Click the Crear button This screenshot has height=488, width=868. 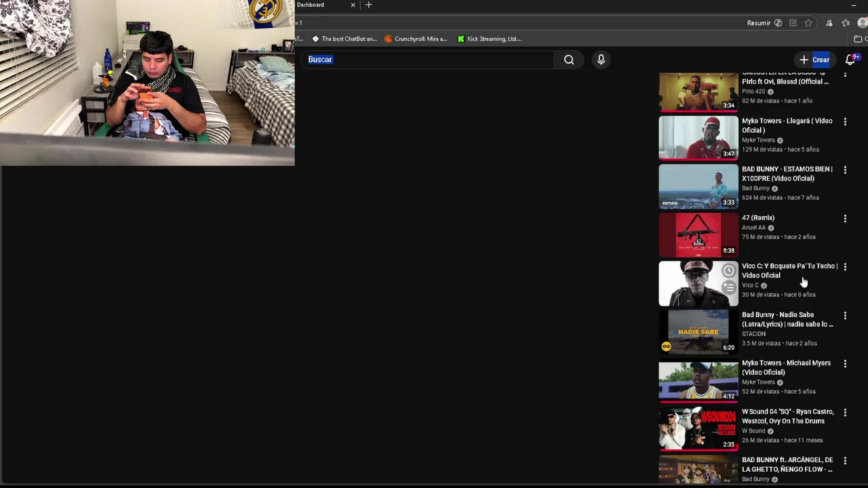click(814, 60)
